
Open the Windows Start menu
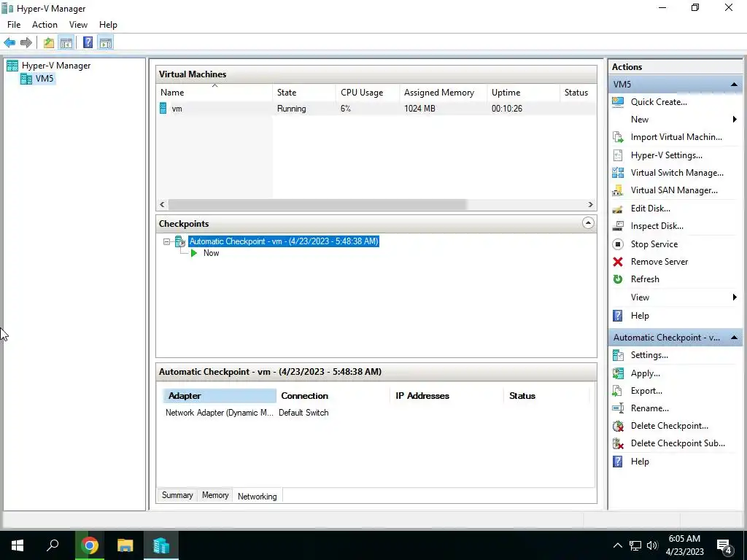(18, 545)
